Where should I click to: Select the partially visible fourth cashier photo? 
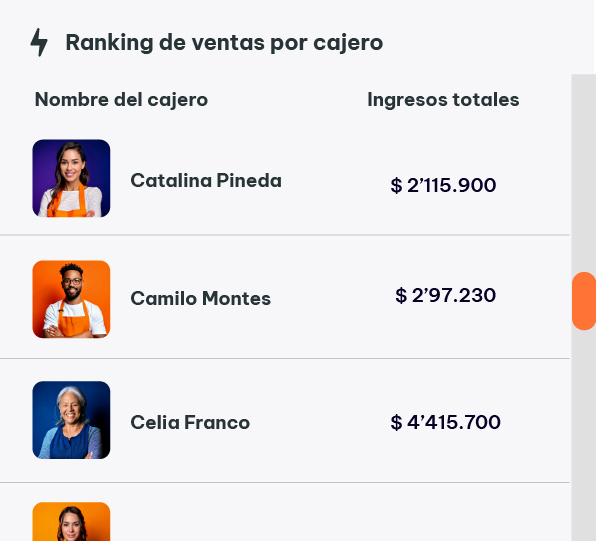point(71,522)
